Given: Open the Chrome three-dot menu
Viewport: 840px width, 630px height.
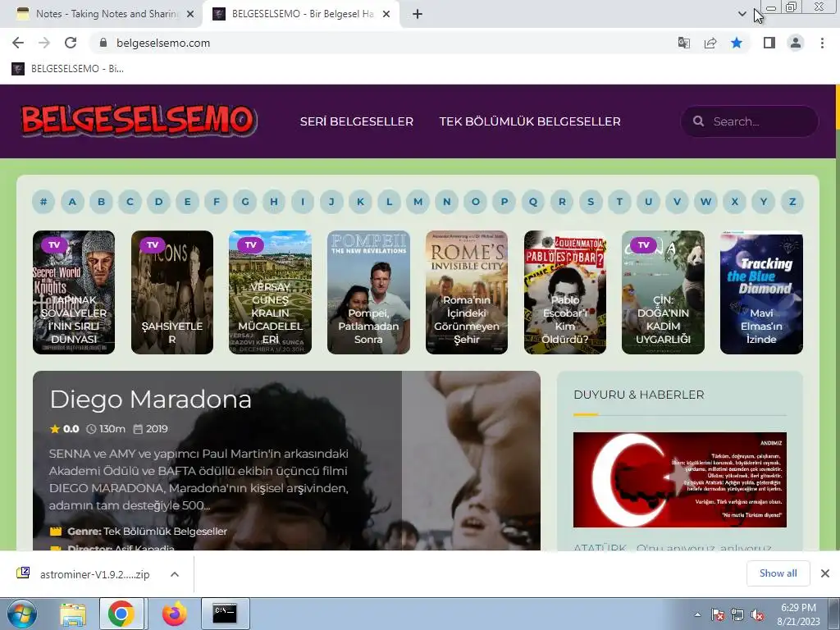Looking at the screenshot, I should (822, 43).
